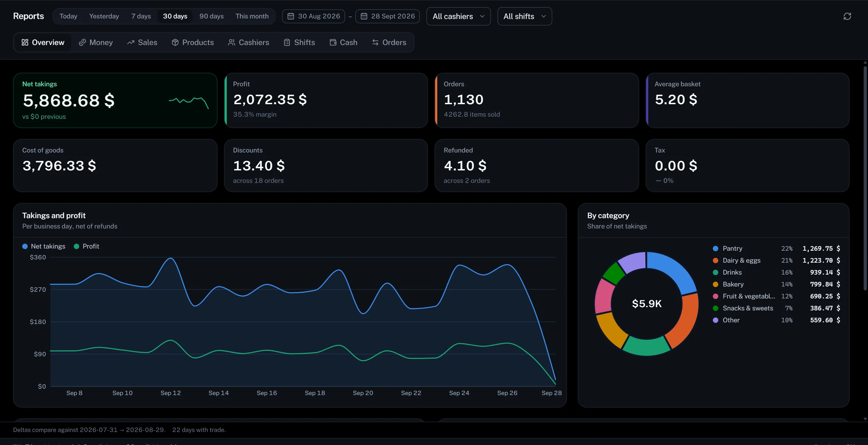Switch to the Money tab
868x445 pixels.
(96, 42)
